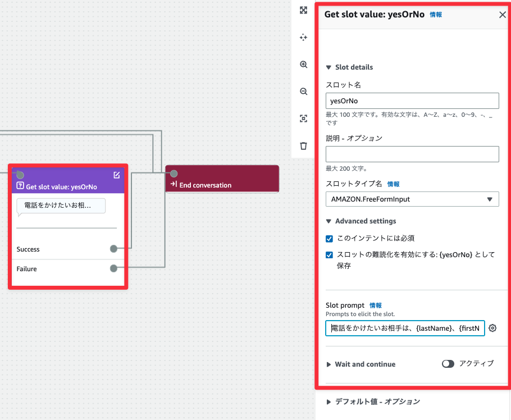
Task: Open edit icon on yesOrNo node
Action: pos(117,175)
